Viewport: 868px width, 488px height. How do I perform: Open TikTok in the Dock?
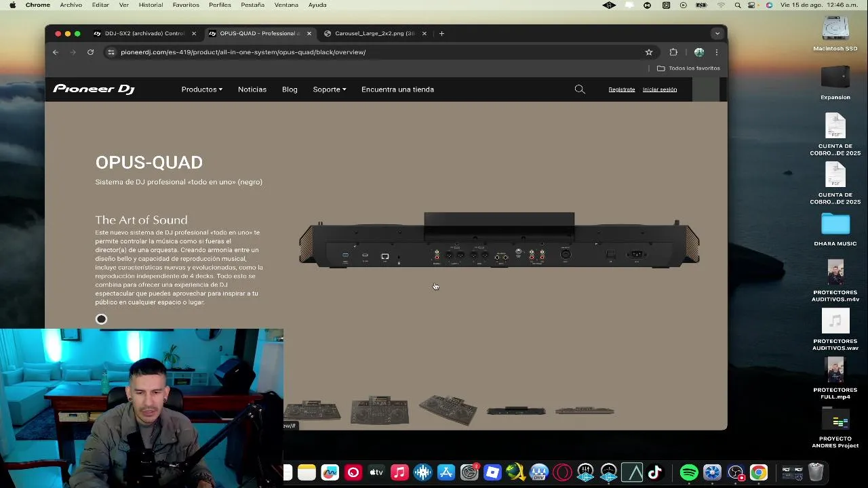click(655, 472)
